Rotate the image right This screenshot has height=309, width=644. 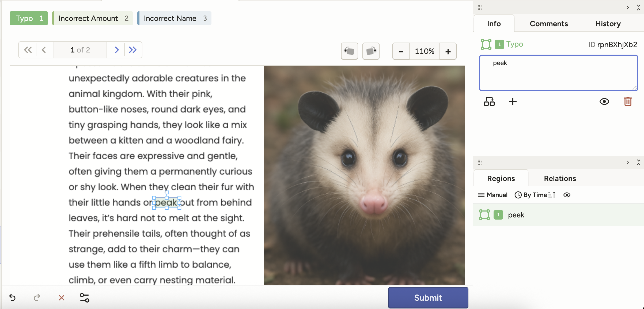pos(371,51)
